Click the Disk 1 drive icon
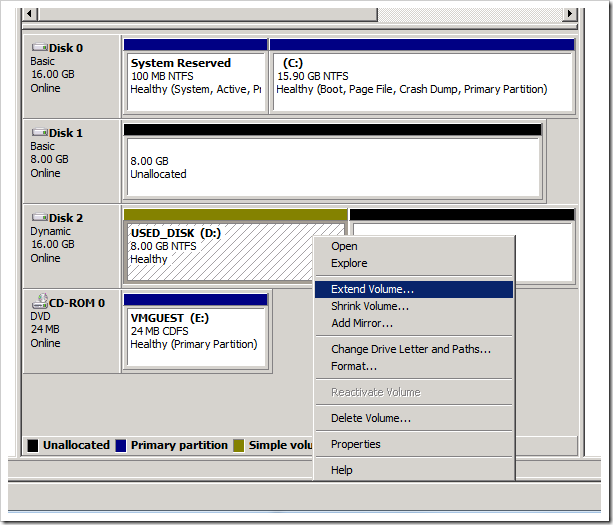Viewport: 613px width, 525px height. click(38, 132)
